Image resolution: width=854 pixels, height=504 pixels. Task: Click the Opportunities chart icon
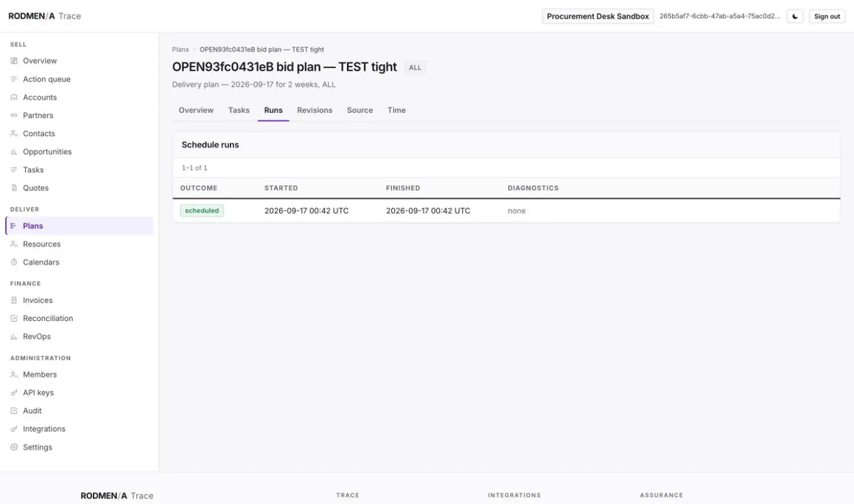pyautogui.click(x=14, y=151)
